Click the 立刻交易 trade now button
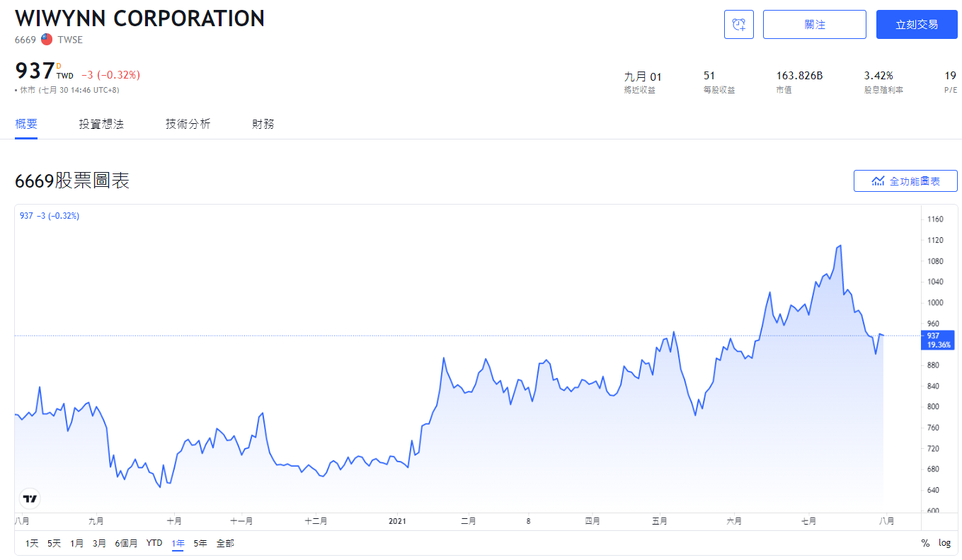The image size is (962, 560). click(x=917, y=25)
